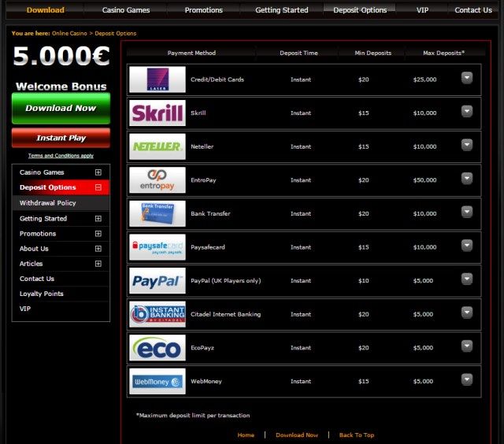Click the Laser credit/debit card logo

click(157, 80)
